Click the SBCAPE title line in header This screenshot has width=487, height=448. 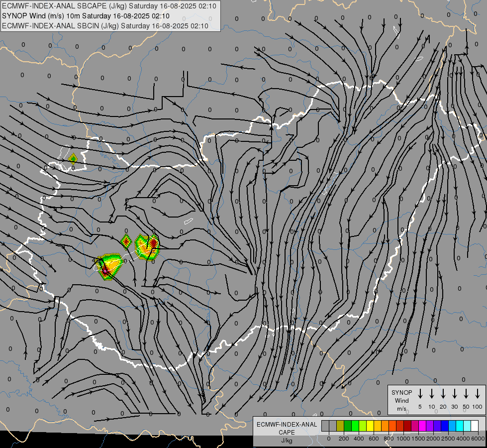click(x=109, y=6)
